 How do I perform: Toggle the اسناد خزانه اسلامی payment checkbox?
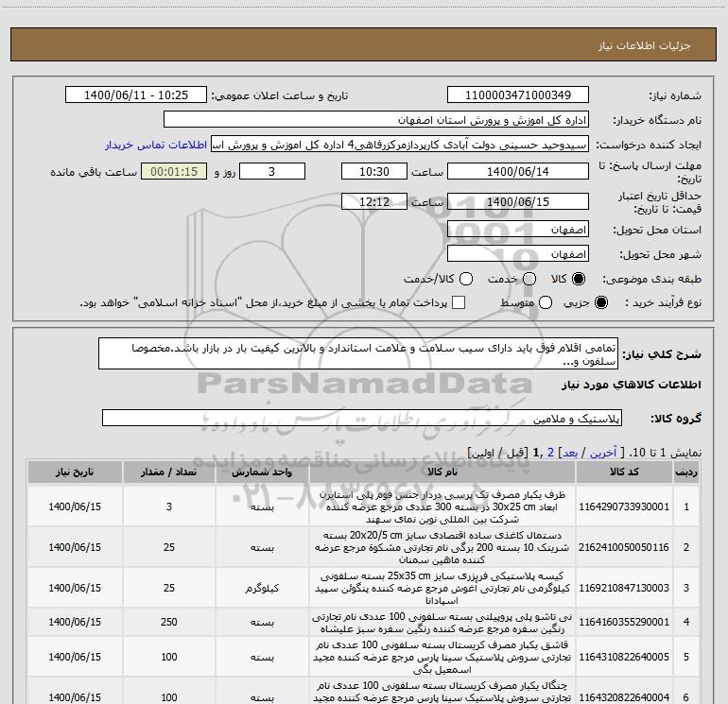pyautogui.click(x=459, y=302)
